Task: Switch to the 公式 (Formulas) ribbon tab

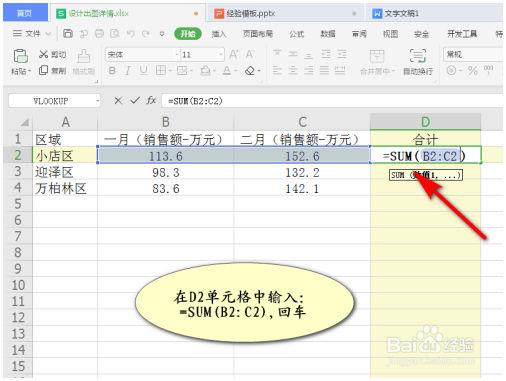Action: [x=297, y=34]
